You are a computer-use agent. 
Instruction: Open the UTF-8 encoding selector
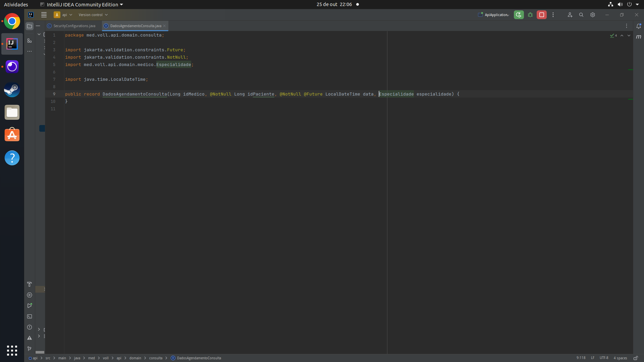click(604, 358)
